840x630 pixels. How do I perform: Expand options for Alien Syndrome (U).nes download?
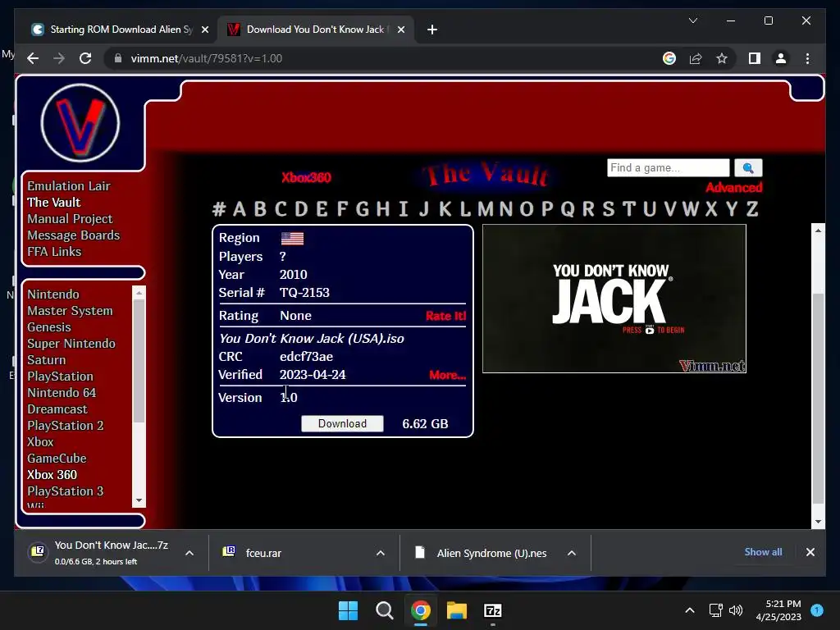tap(572, 553)
